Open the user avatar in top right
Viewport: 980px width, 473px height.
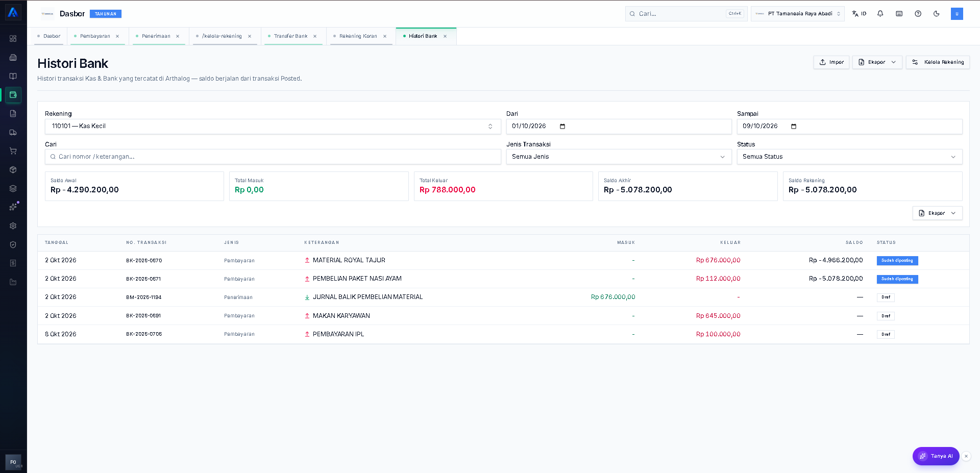tap(957, 14)
